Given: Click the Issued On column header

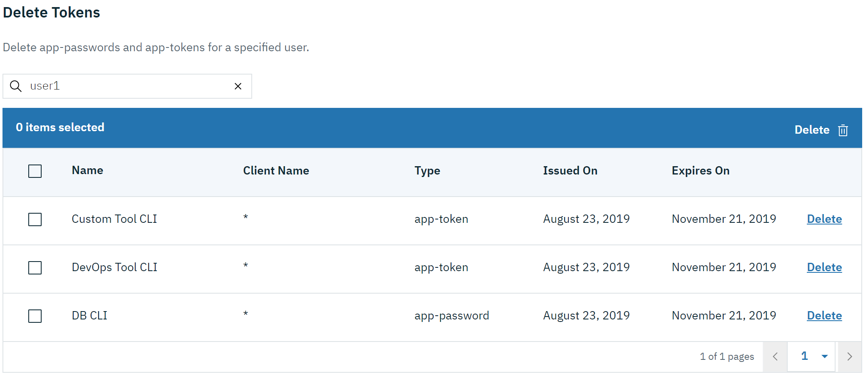Looking at the screenshot, I should [570, 171].
